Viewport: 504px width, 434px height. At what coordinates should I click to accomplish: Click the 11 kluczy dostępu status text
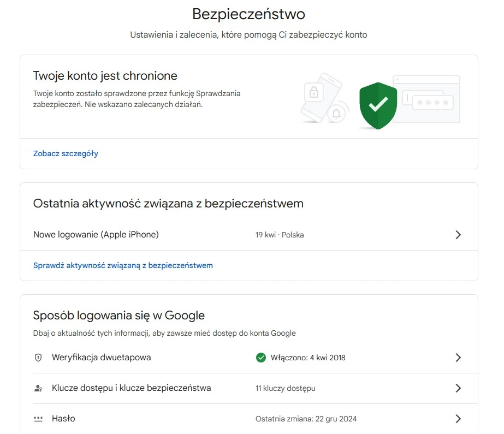(286, 388)
